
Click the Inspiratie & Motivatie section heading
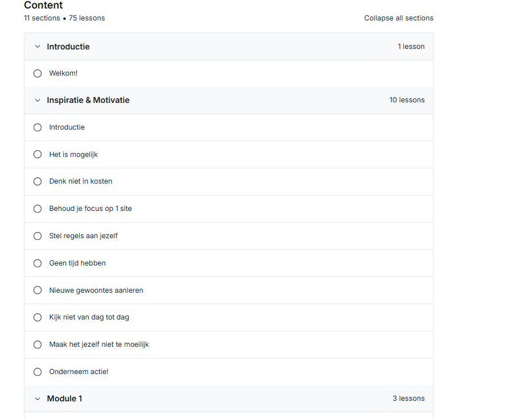coord(88,100)
